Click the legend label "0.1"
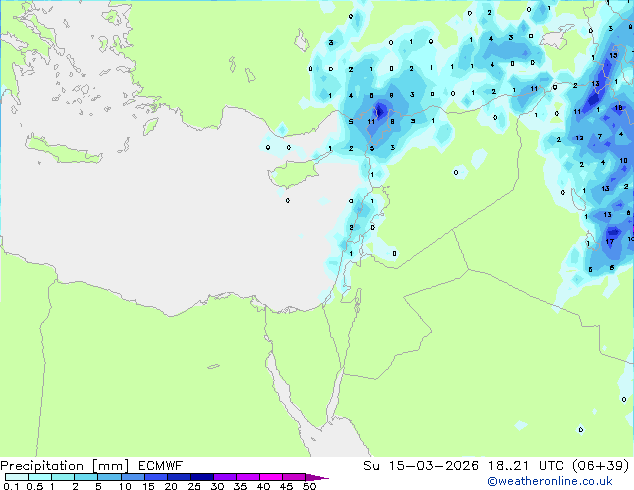The height and width of the screenshot is (490, 634). coord(11,486)
